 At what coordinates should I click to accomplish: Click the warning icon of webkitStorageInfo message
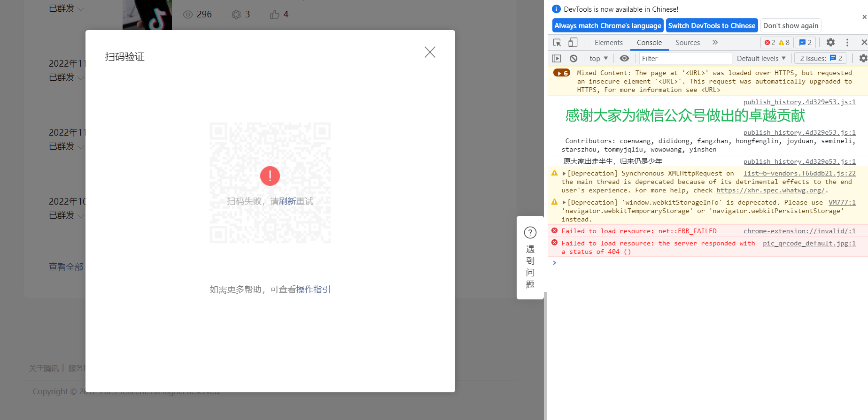tap(555, 202)
